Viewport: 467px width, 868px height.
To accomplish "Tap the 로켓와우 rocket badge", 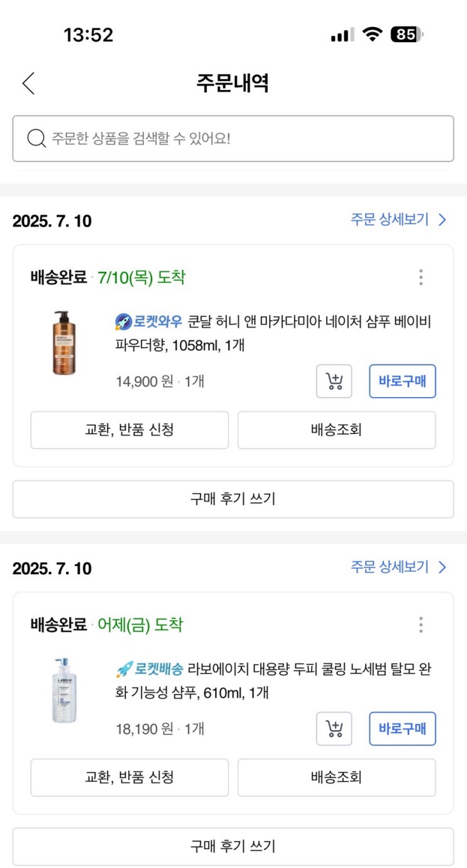I will (x=149, y=322).
